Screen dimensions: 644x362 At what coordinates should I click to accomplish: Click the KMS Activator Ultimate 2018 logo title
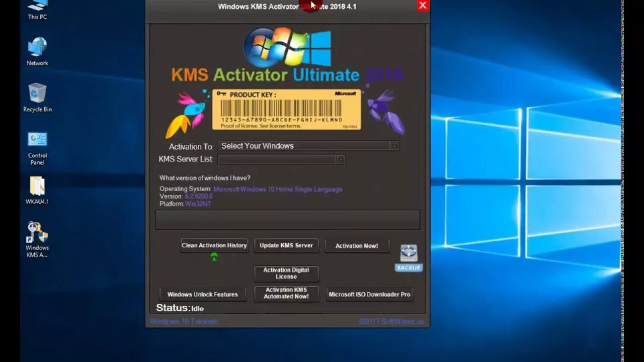[x=287, y=75]
